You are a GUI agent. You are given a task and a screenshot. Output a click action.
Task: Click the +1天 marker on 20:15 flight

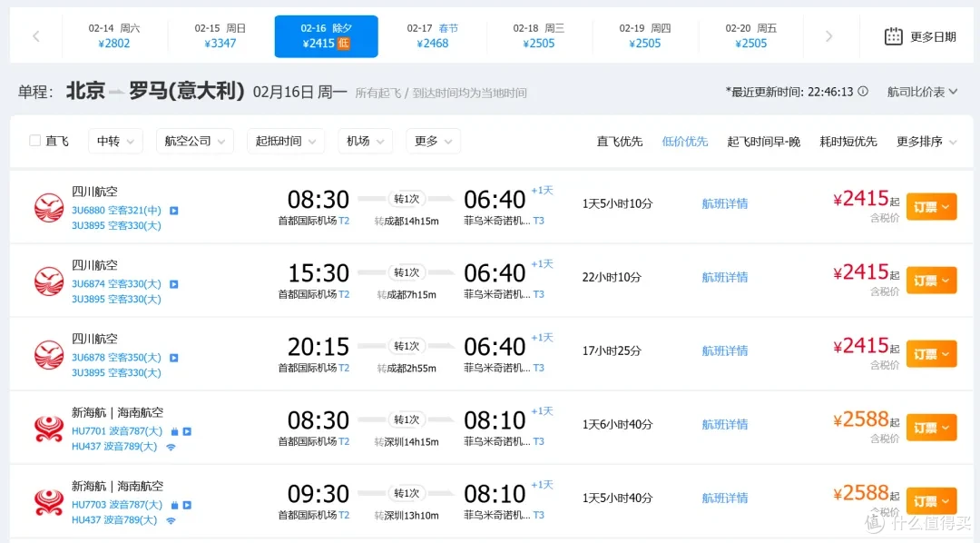(542, 338)
